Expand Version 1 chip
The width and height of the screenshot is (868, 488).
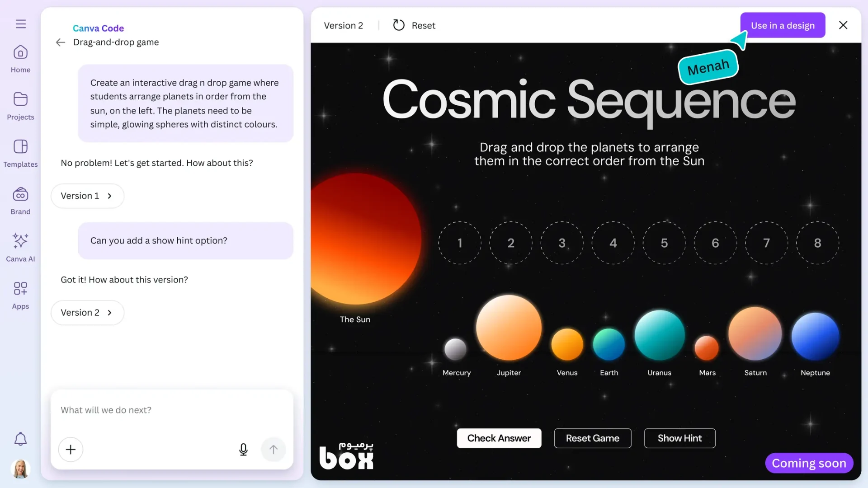(87, 196)
